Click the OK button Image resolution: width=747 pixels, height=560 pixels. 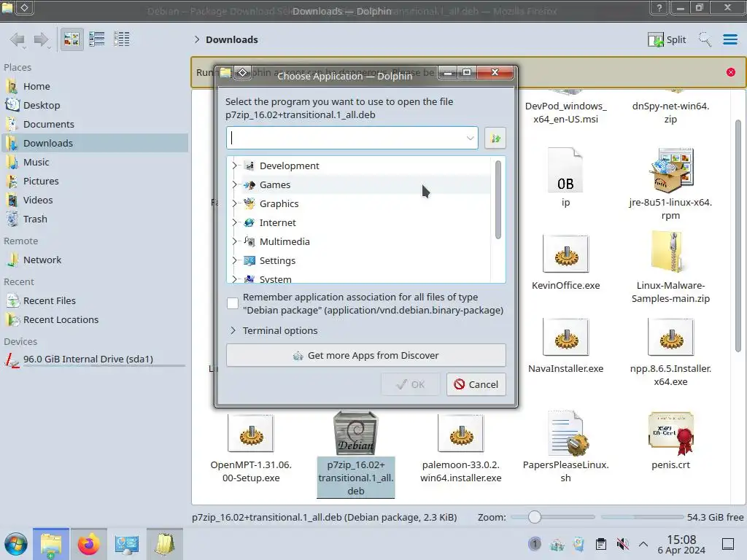point(410,384)
